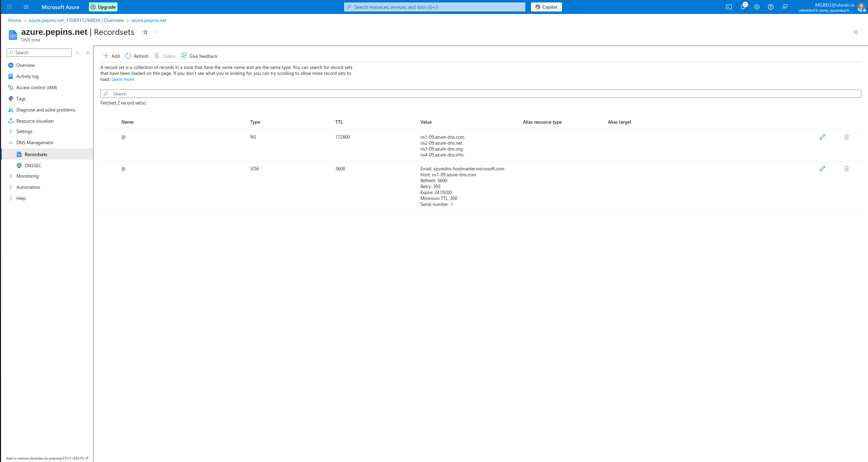Open the feedback icon in the header

click(x=785, y=7)
